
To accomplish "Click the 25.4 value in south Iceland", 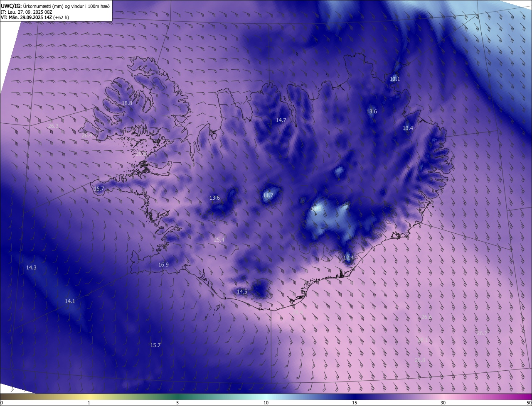I will click(x=219, y=240).
